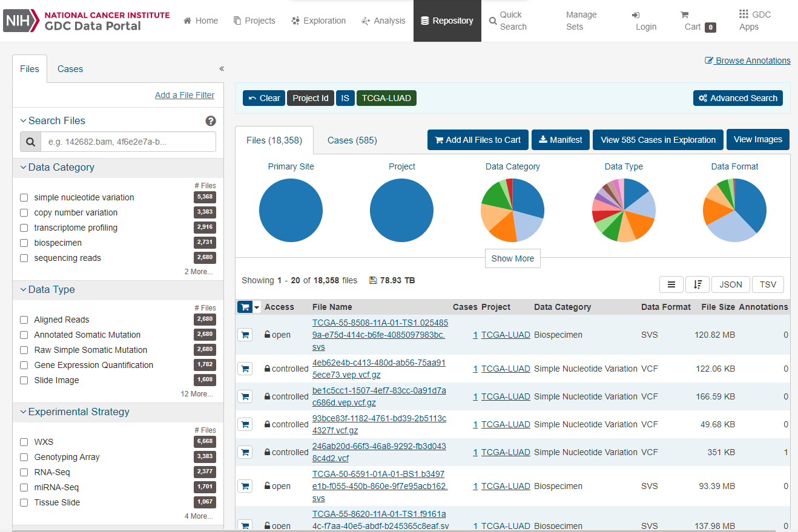Show 2 More data categories
The image size is (798, 532).
199,272
